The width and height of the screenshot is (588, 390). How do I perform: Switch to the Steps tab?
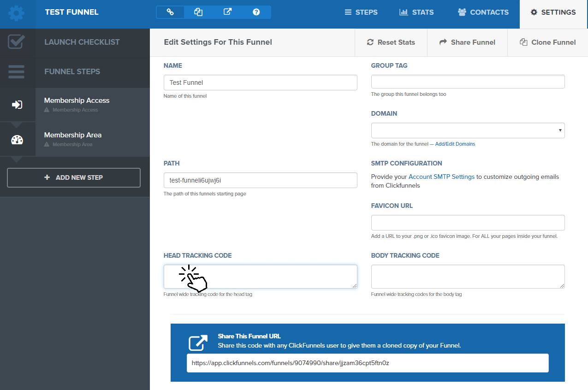click(361, 12)
